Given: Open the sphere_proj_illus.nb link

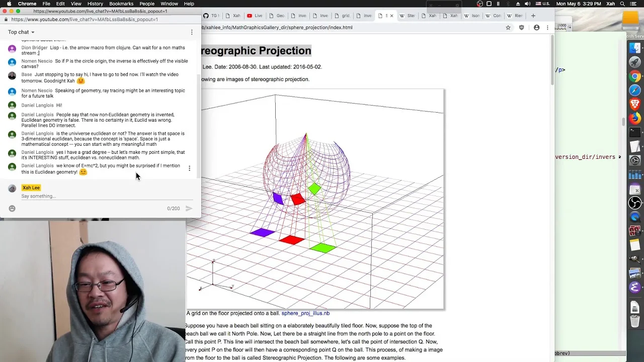Looking at the screenshot, I should 305,313.
